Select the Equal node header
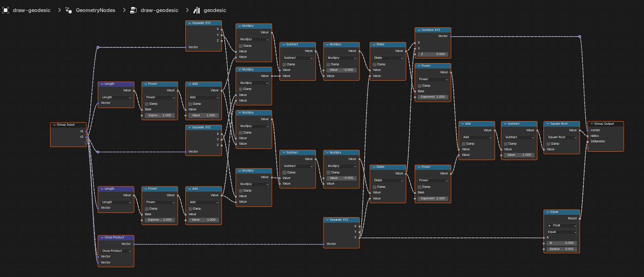The width and height of the screenshot is (644, 277). click(562, 212)
